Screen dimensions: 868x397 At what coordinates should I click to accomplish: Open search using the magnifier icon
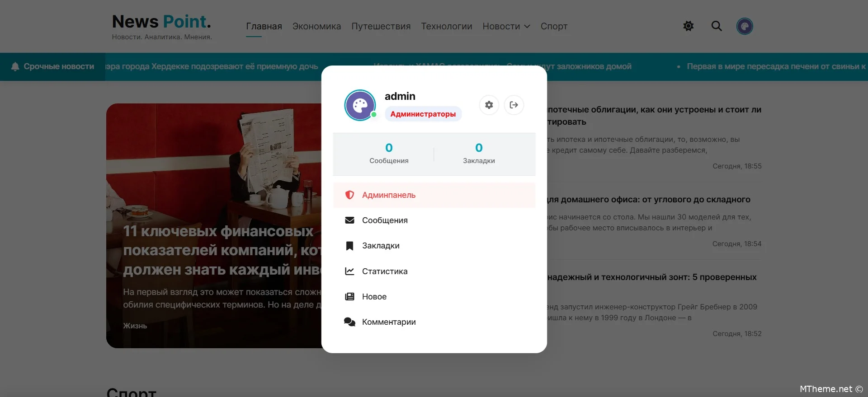(x=717, y=26)
